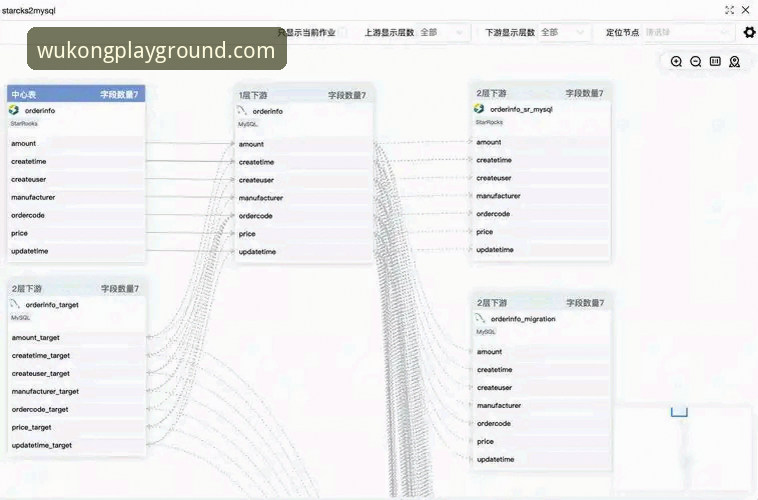Select createtime field in 中心表
Image resolution: width=758 pixels, height=500 pixels.
[x=76, y=161]
